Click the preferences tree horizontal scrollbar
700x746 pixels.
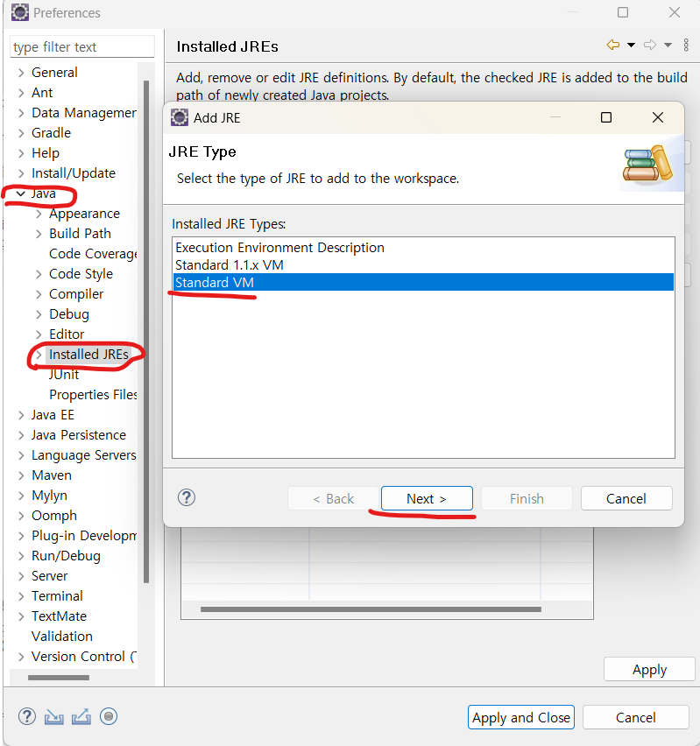coord(59,678)
